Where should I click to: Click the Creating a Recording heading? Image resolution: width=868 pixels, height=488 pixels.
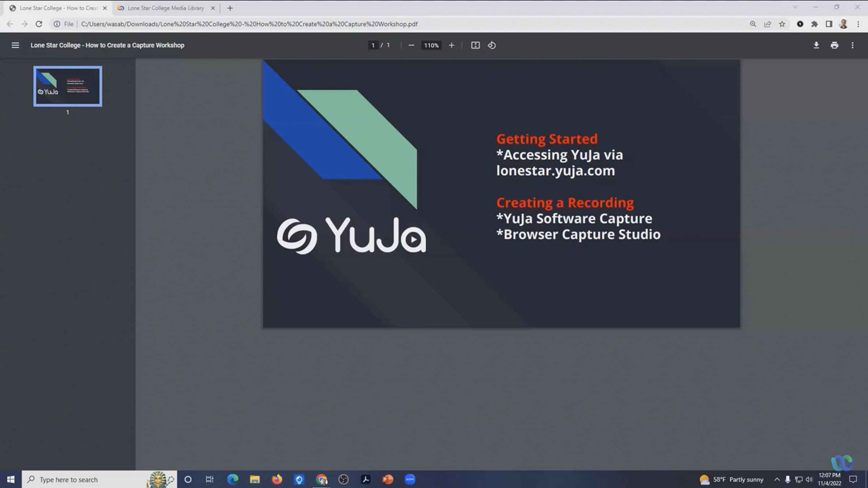(x=565, y=203)
